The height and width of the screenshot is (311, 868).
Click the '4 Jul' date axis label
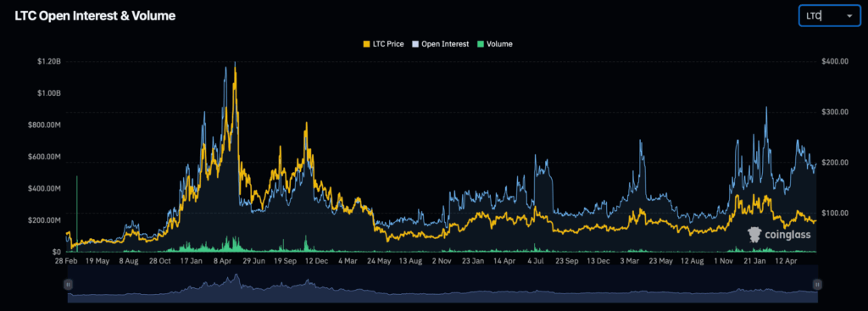pyautogui.click(x=536, y=260)
